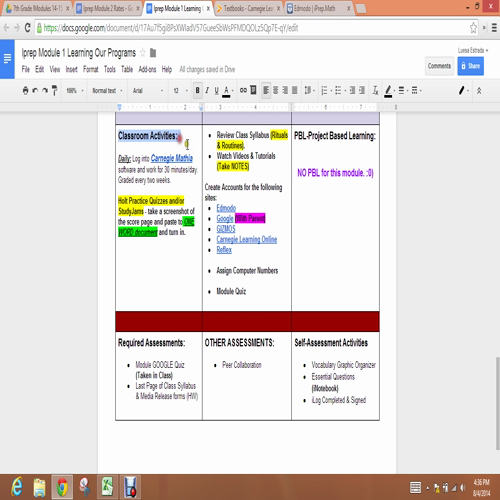Viewport: 500px width, 500px height.
Task: Open the Table menu
Action: coord(127,69)
